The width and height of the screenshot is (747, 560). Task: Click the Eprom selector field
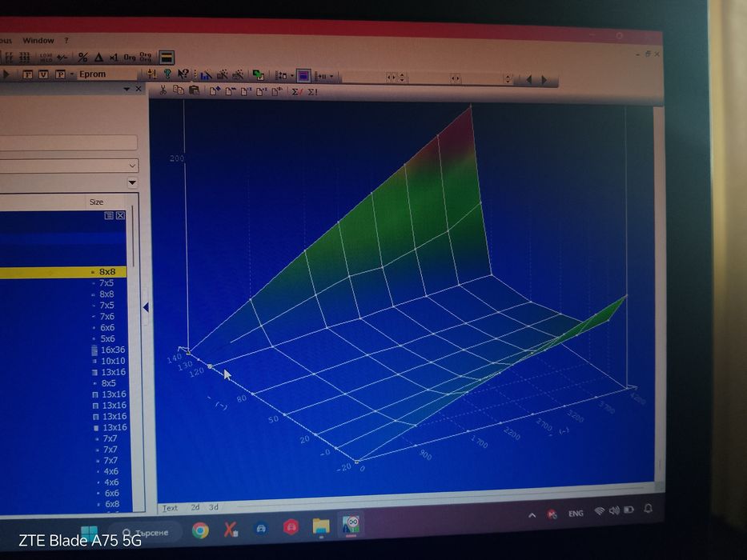(107, 74)
